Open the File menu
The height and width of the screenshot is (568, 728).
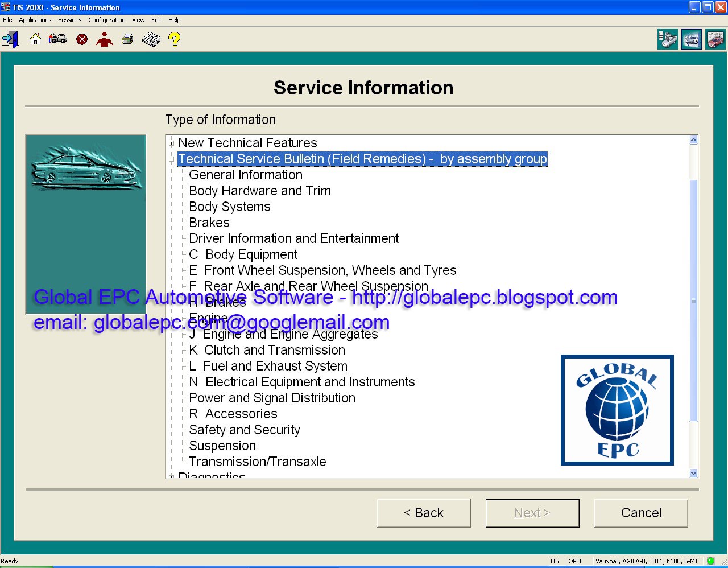click(7, 20)
